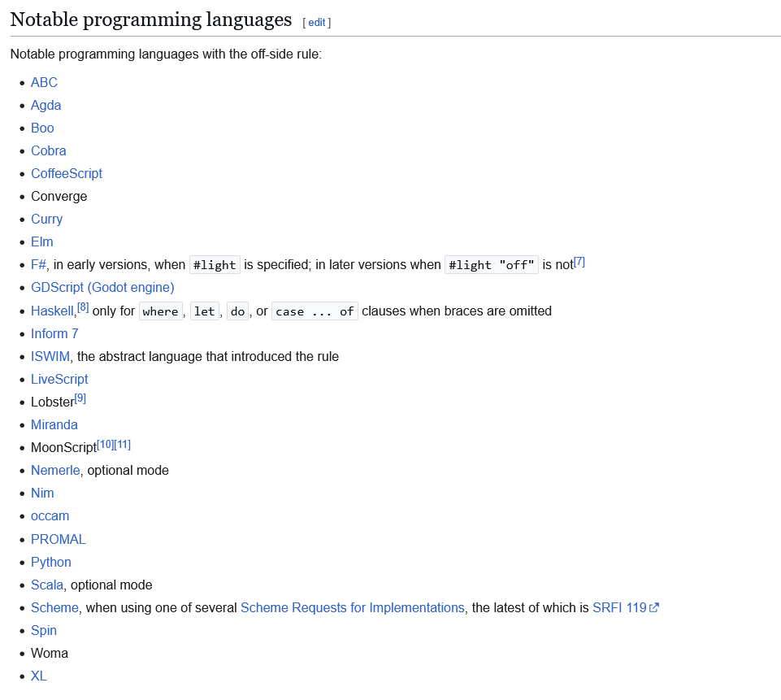Open the Miranda link

click(54, 424)
